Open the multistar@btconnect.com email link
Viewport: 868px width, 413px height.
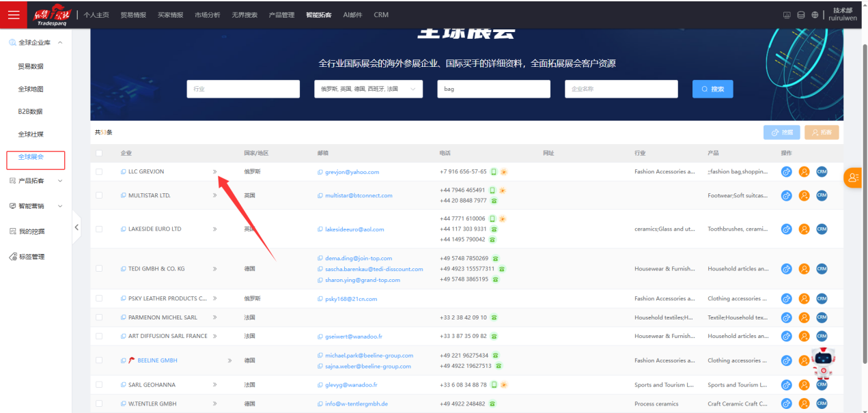(359, 195)
